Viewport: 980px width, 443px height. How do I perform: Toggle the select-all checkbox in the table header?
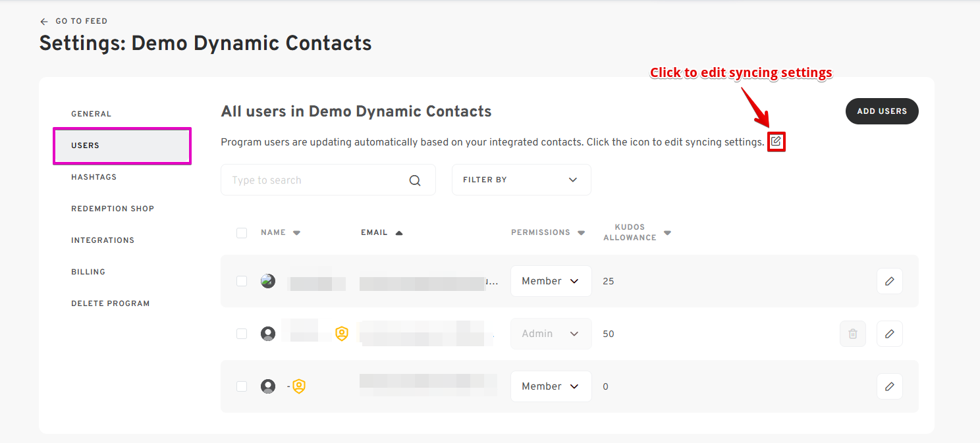pyautogui.click(x=242, y=233)
